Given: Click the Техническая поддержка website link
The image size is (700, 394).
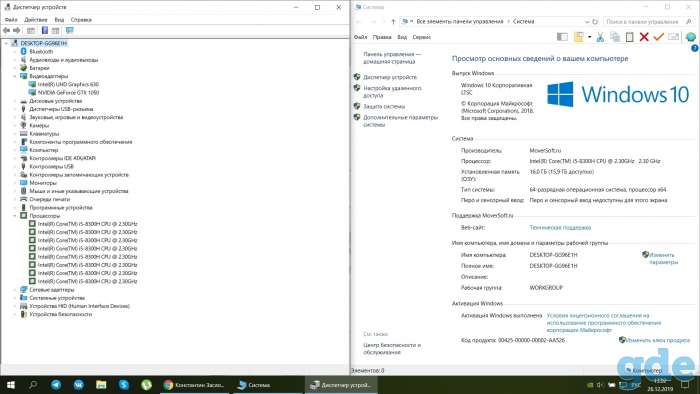Looking at the screenshot, I should 560,228.
